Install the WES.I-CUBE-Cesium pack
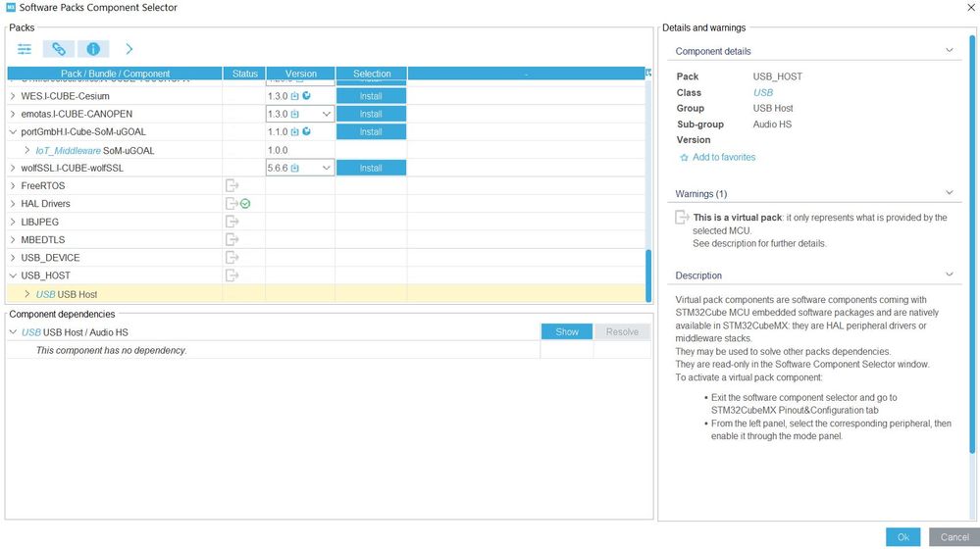Viewport: 980px width, 549px height. click(371, 96)
